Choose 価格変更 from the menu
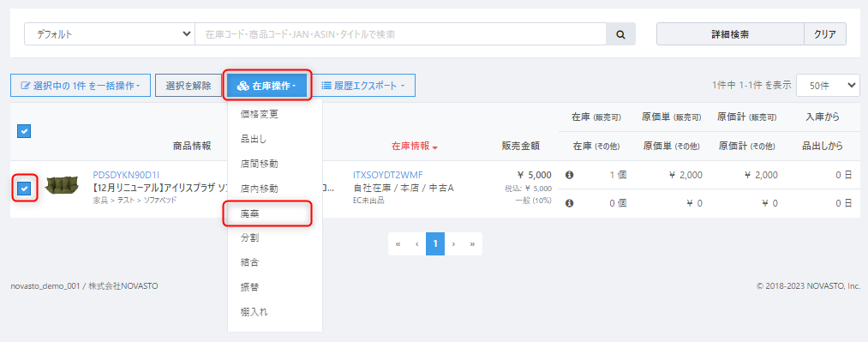The width and height of the screenshot is (868, 342). 259,115
